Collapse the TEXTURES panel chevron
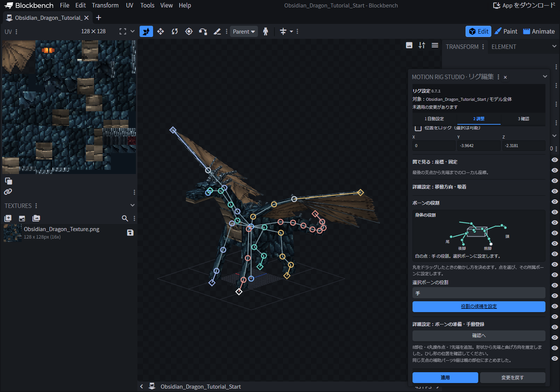 click(x=133, y=205)
